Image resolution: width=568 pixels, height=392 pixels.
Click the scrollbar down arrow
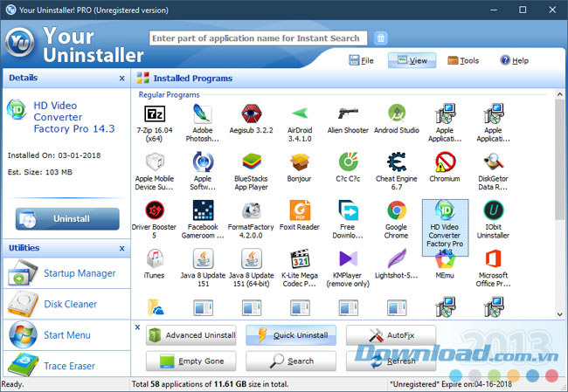559,314
